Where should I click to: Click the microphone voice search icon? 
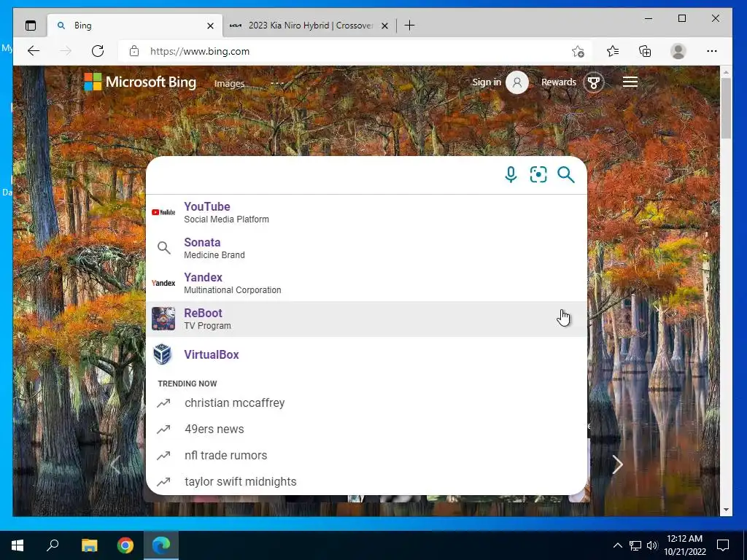(511, 175)
